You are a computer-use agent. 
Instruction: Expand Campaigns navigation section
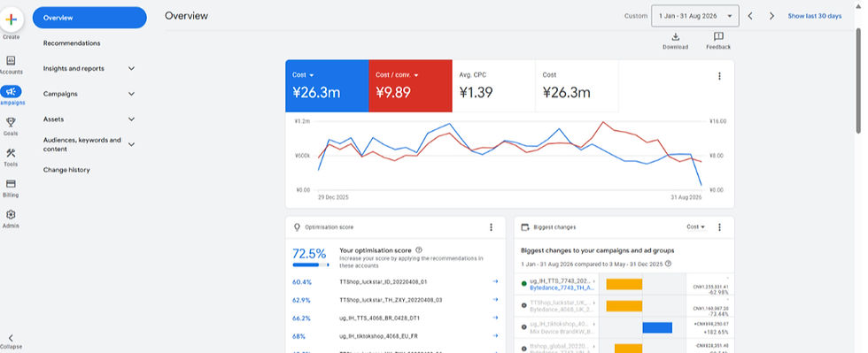(131, 94)
